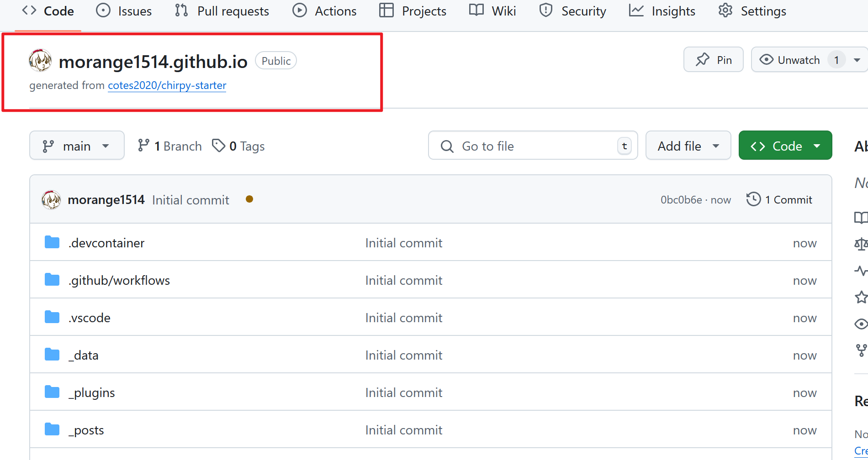Click the _data folder icon
The width and height of the screenshot is (868, 460).
(x=52, y=355)
